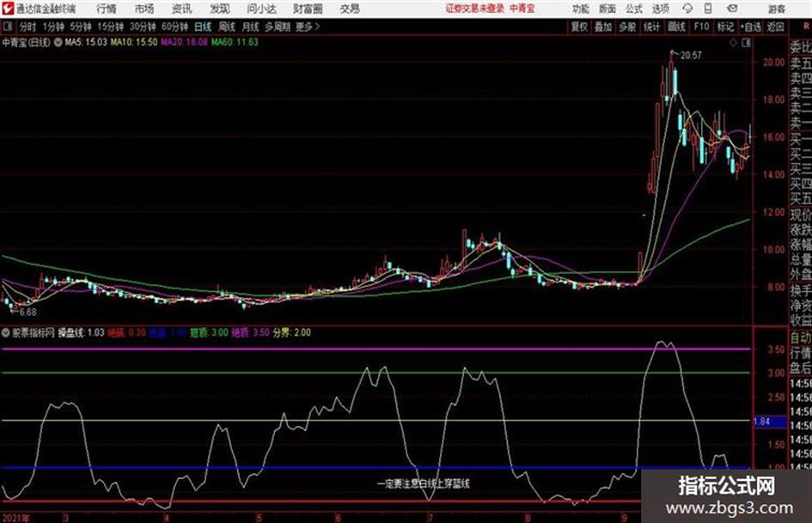Viewport: 812px width, 523px height.
Task: Select the 日线 daily period tab
Action: pos(203,27)
